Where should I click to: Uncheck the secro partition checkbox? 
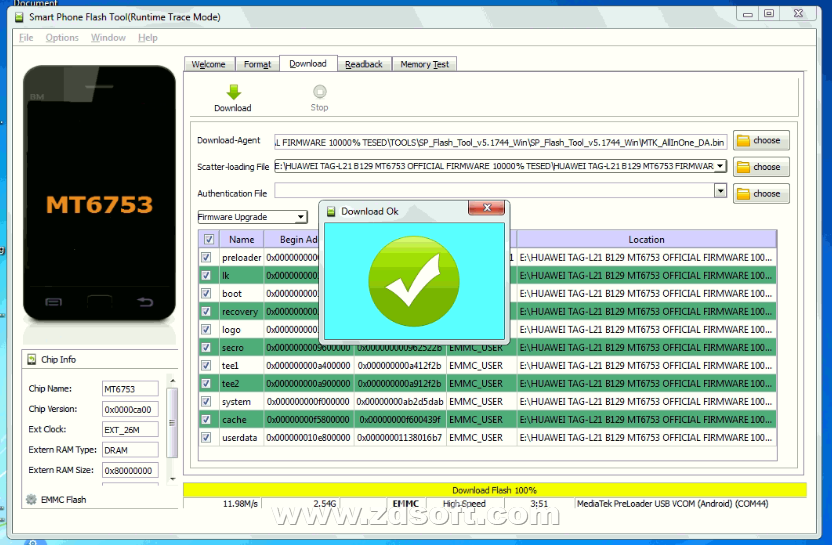pyautogui.click(x=206, y=348)
